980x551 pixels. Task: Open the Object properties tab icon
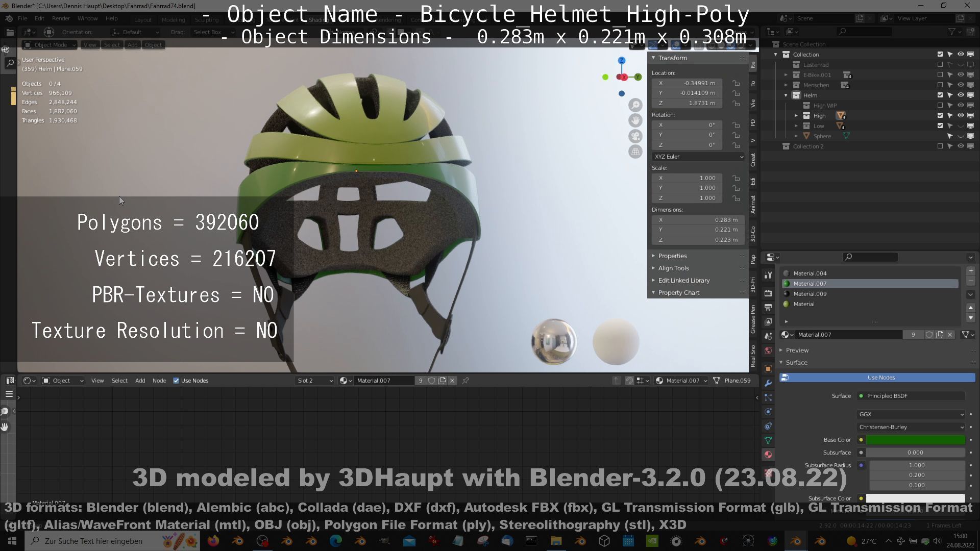tap(768, 369)
